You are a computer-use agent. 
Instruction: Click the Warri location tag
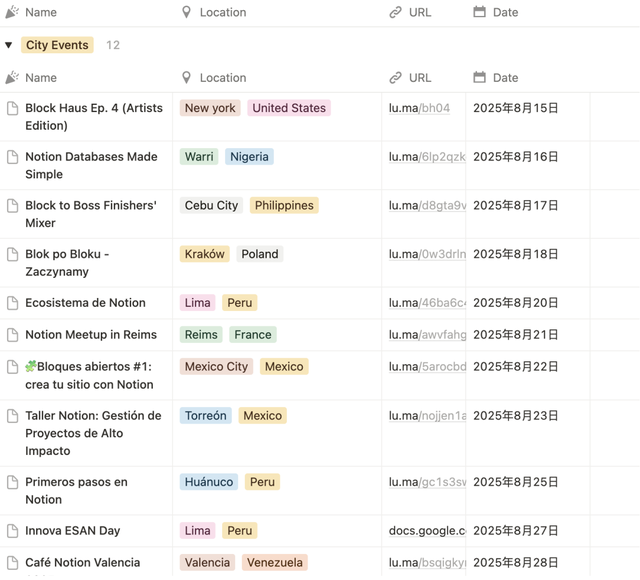click(199, 157)
